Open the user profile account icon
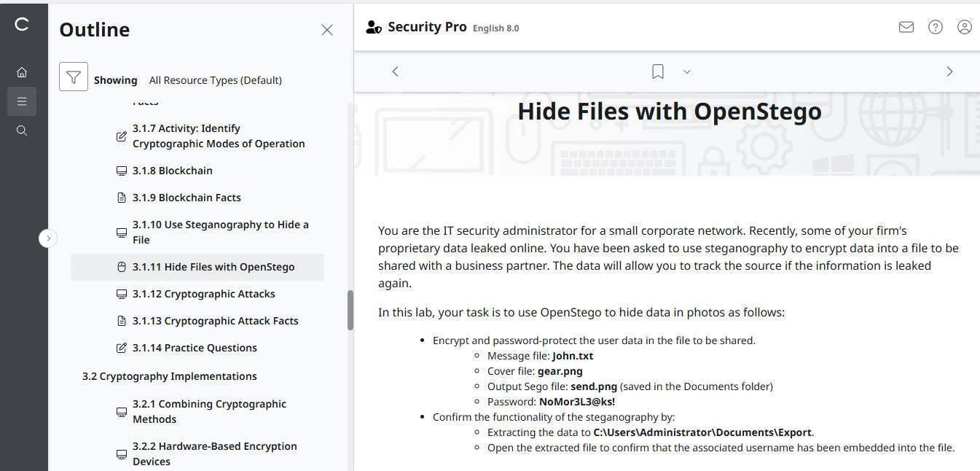This screenshot has height=471, width=980. coord(964,27)
